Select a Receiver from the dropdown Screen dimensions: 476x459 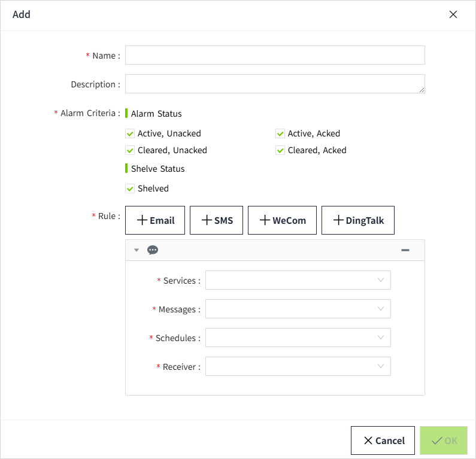pyautogui.click(x=298, y=366)
